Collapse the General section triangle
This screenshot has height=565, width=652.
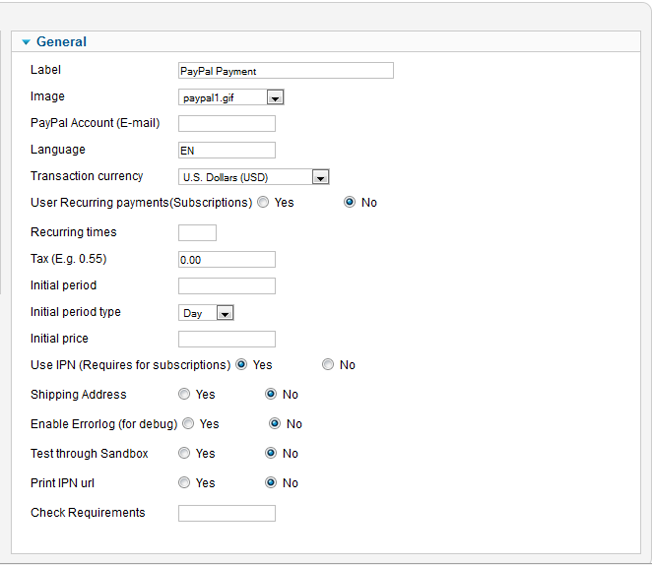click(26, 42)
